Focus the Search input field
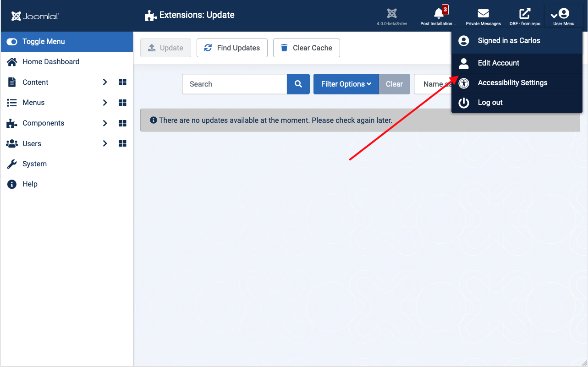Image resolution: width=588 pixels, height=367 pixels. pyautogui.click(x=235, y=84)
